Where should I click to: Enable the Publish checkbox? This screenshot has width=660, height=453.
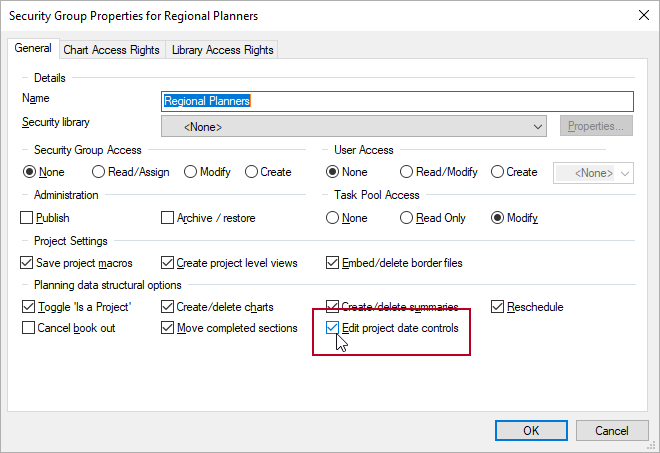pyautogui.click(x=27, y=218)
